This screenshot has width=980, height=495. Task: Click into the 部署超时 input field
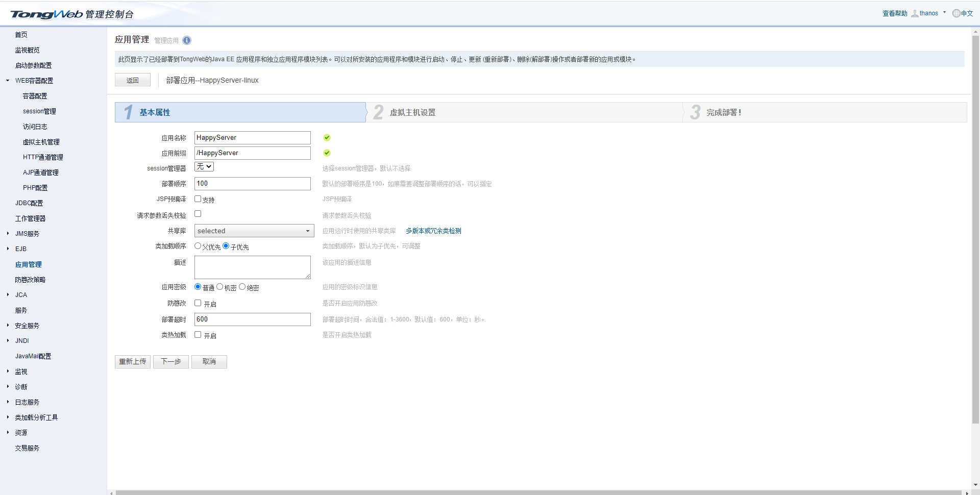click(x=253, y=319)
